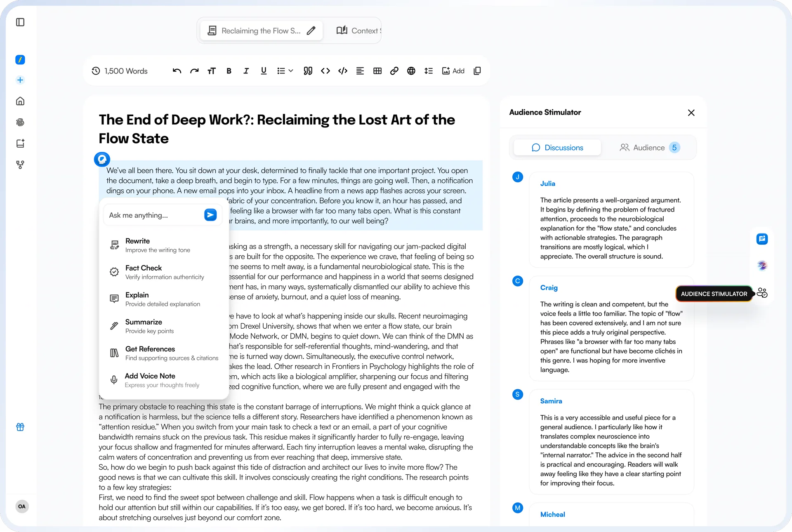Choose Get References from the AI menu
This screenshot has height=532, width=792.
click(x=164, y=353)
